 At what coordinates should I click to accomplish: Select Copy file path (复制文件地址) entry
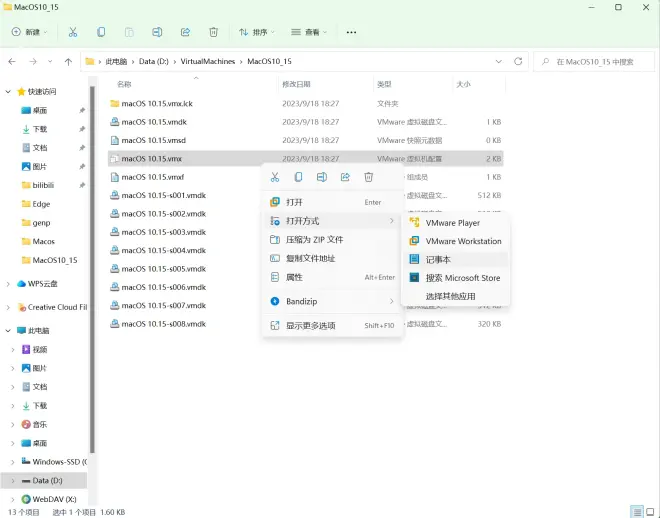[333, 258]
